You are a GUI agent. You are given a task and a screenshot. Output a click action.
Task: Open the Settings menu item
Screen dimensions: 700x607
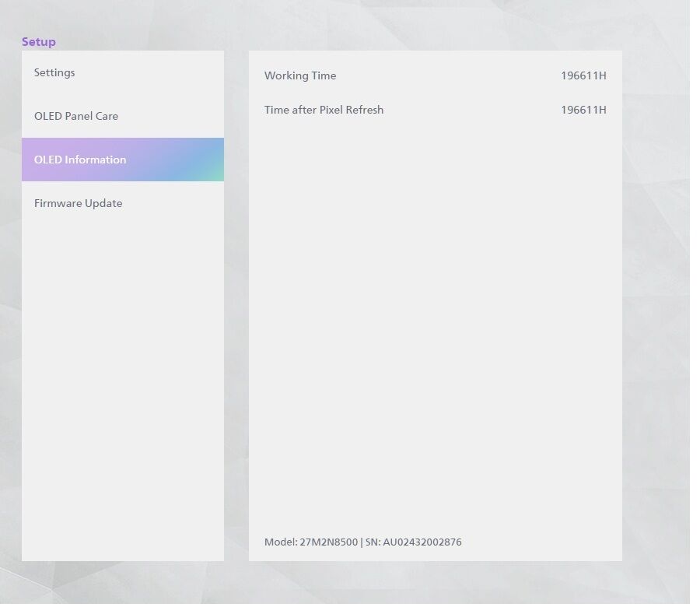pyautogui.click(x=123, y=73)
